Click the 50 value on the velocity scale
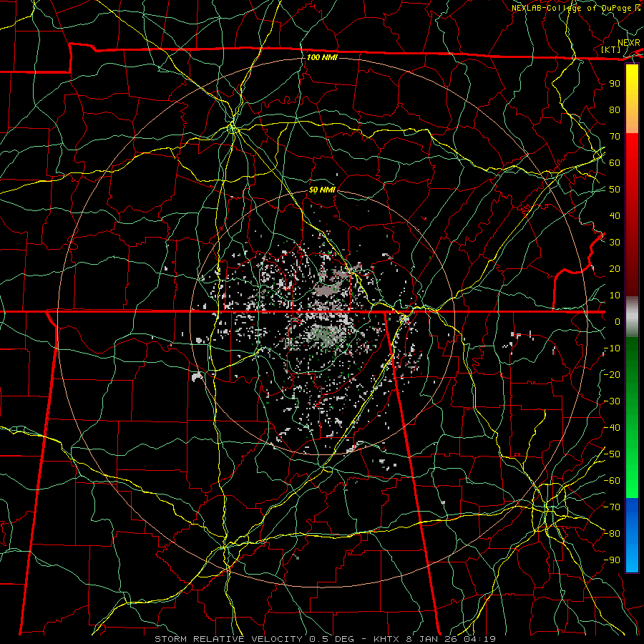The width and height of the screenshot is (644, 644). pyautogui.click(x=615, y=190)
